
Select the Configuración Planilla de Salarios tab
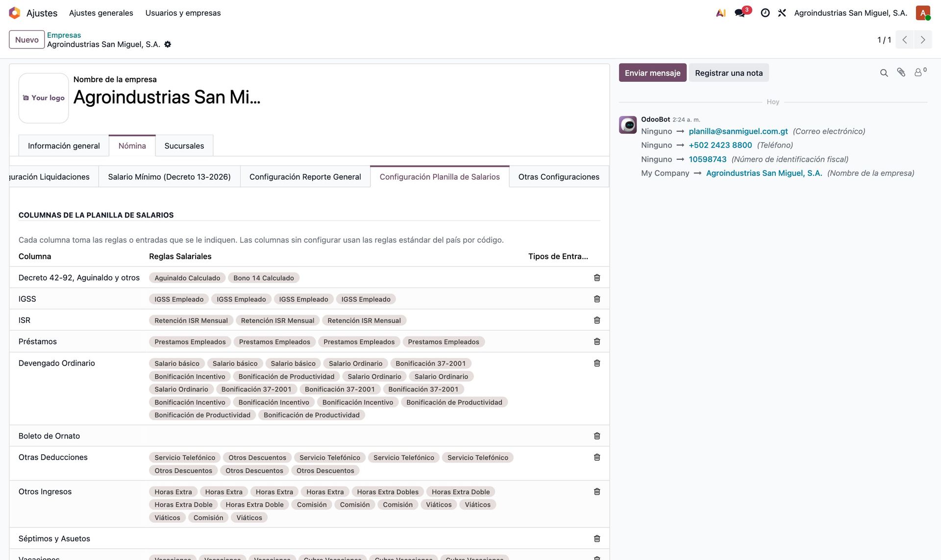440,177
